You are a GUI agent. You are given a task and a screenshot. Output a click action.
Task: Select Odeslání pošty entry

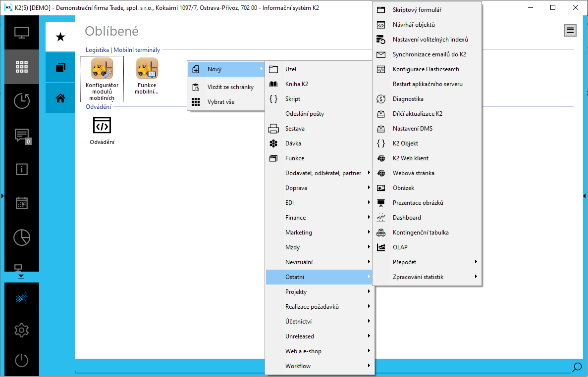(319, 114)
